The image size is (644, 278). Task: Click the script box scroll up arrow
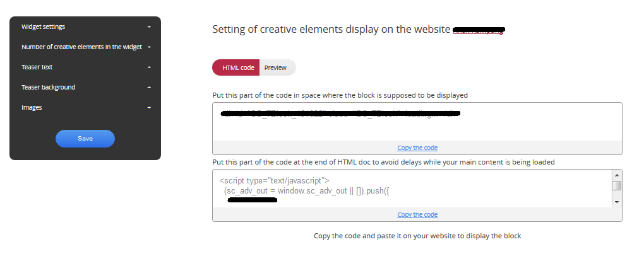point(616,175)
